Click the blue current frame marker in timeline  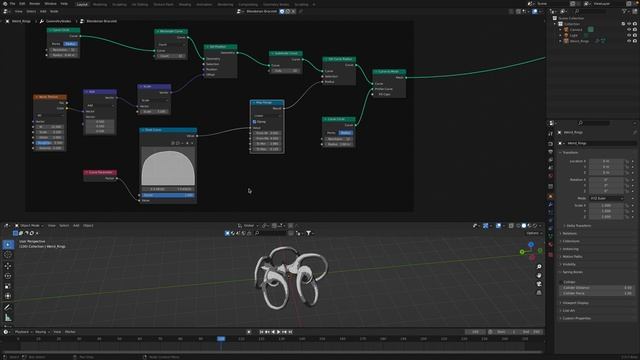[221, 339]
